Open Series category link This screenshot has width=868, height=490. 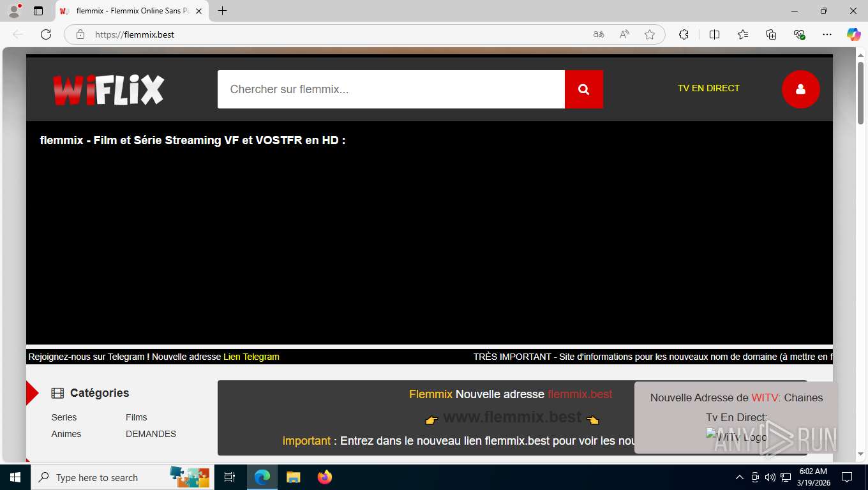point(64,417)
